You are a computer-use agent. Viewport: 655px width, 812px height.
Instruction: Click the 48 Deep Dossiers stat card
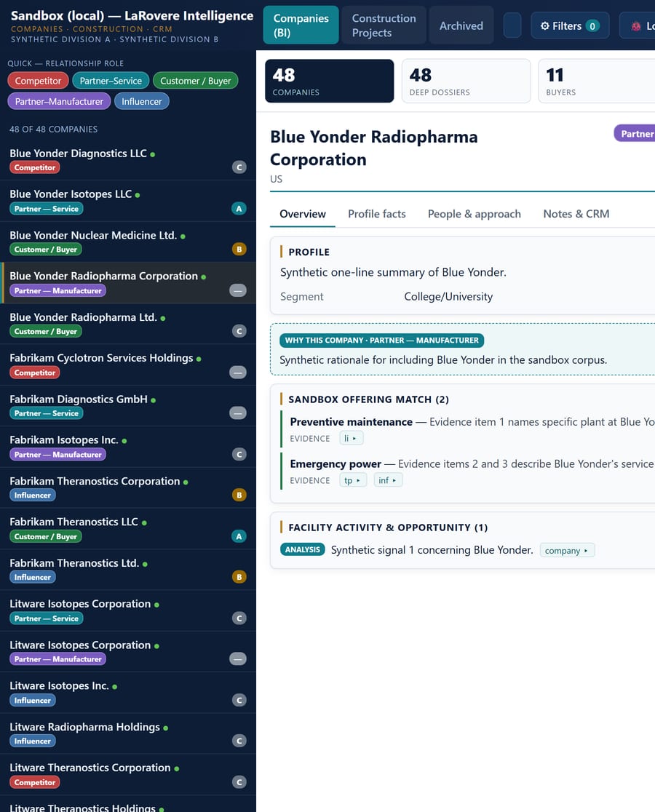tap(466, 81)
